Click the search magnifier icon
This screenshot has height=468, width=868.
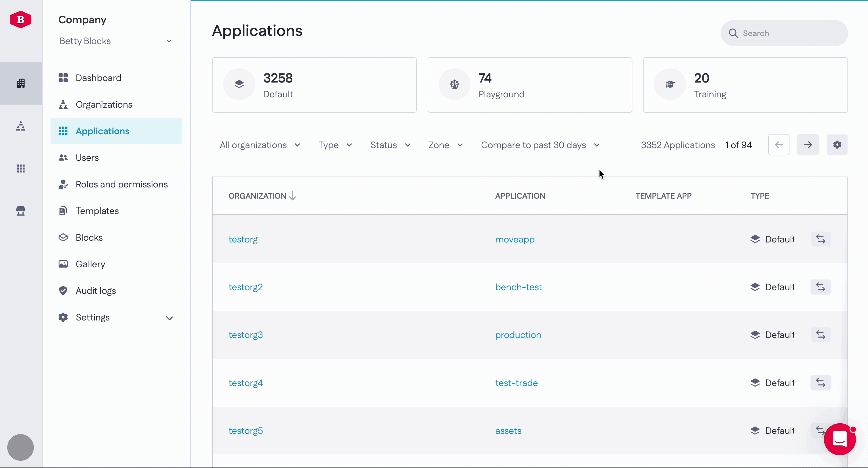tap(733, 33)
